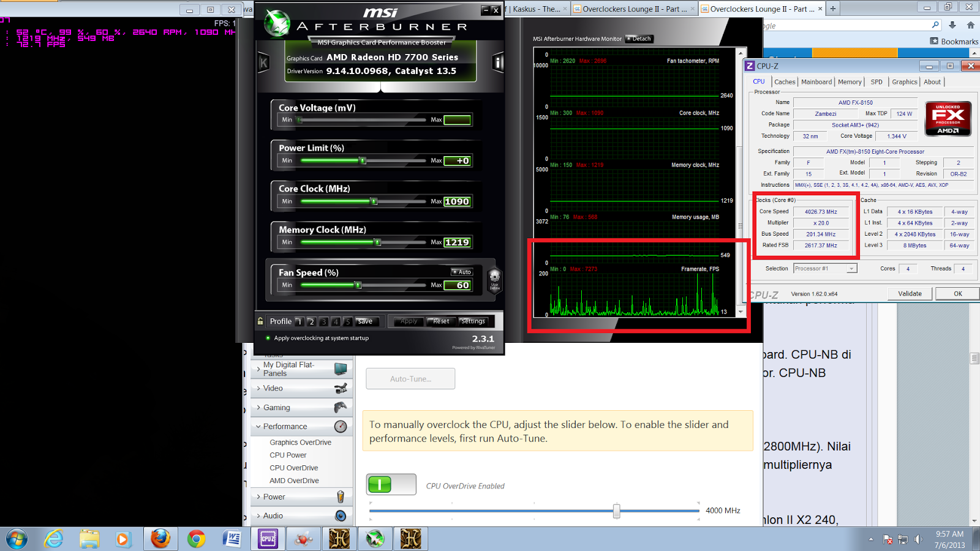
Task: Click the Performance gauge icon in the sidebar
Action: pos(341,426)
